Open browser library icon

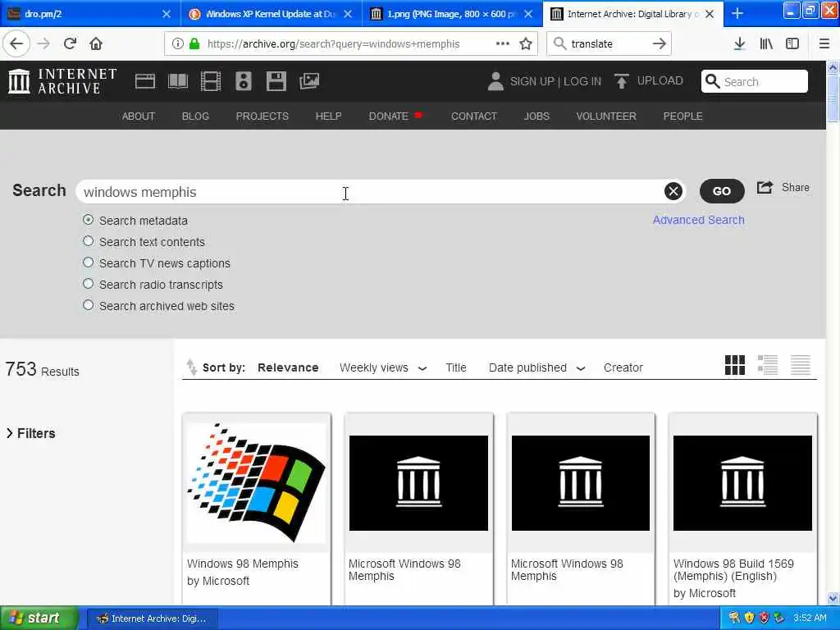point(766,44)
